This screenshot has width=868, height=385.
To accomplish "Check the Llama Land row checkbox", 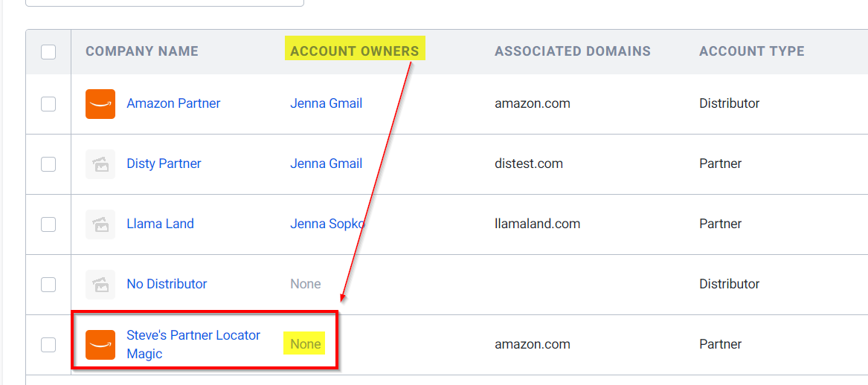I will pyautogui.click(x=48, y=224).
